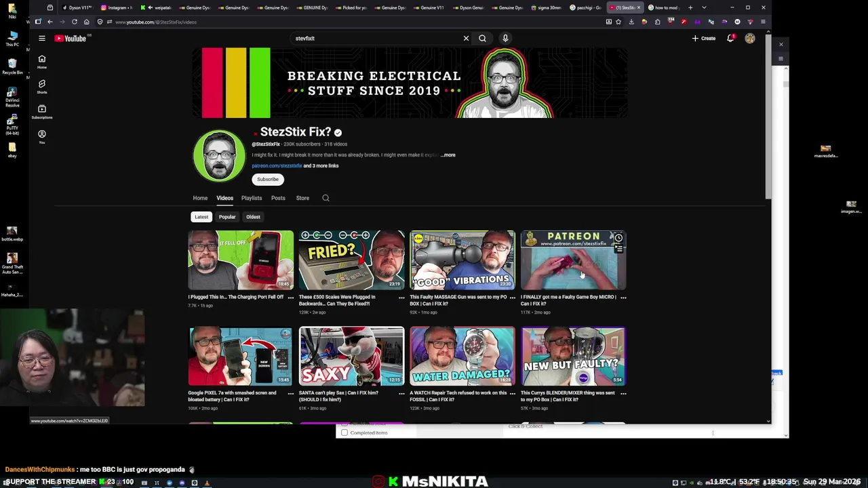Open This PC desktop icon
Screen dimensions: 868x488
(x=12, y=38)
